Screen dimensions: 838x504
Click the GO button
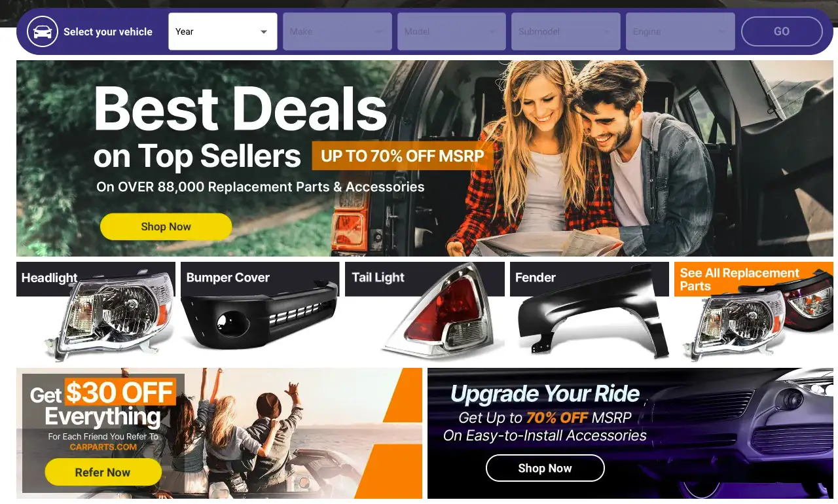782,31
